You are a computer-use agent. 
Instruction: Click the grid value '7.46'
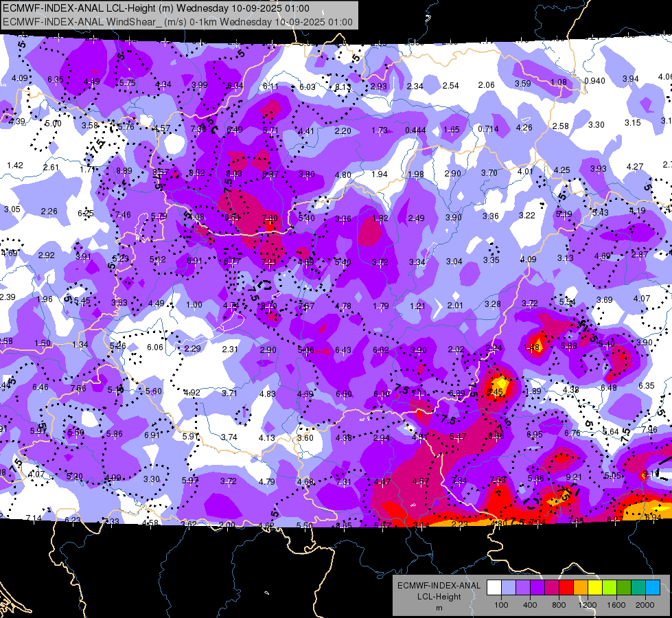[123, 215]
